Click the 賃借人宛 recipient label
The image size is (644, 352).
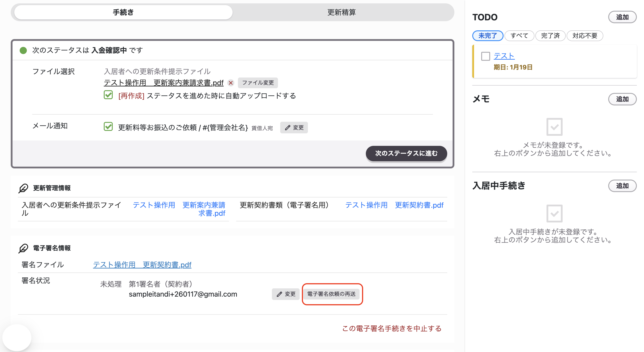pyautogui.click(x=262, y=128)
